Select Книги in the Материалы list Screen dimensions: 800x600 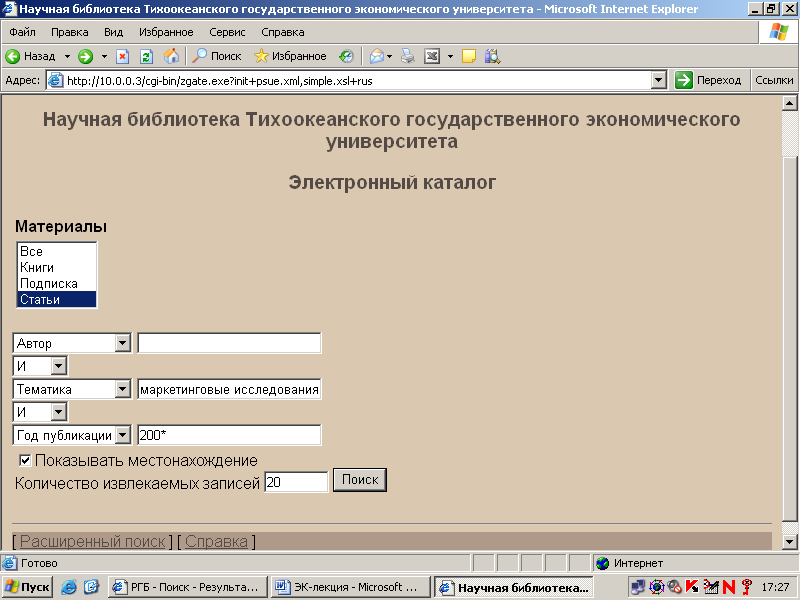coord(56,267)
